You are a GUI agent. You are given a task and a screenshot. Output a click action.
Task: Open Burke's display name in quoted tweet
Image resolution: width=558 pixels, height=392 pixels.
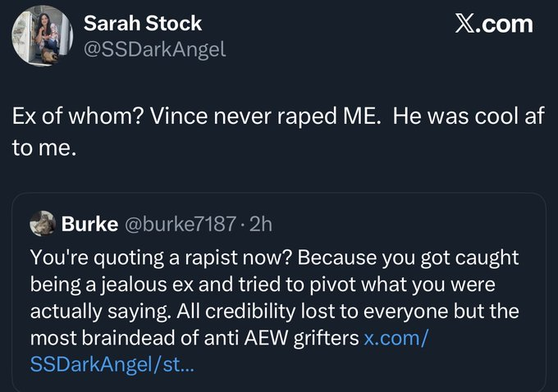89,224
